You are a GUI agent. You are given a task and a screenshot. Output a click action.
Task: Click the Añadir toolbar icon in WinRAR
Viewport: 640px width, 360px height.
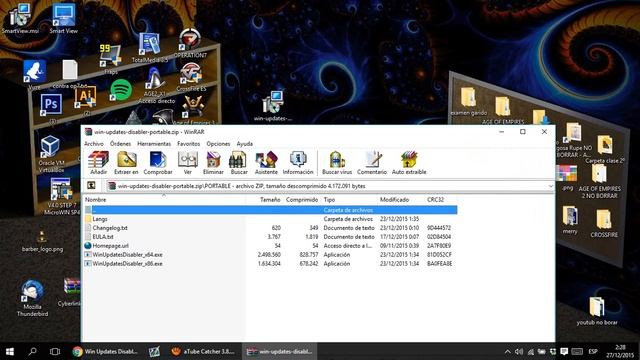98,162
